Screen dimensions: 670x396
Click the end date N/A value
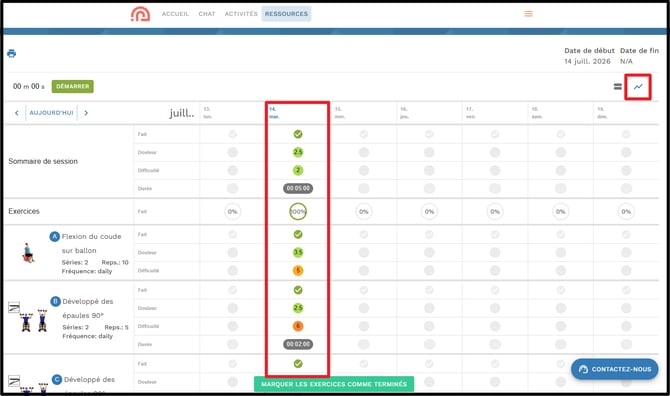626,62
